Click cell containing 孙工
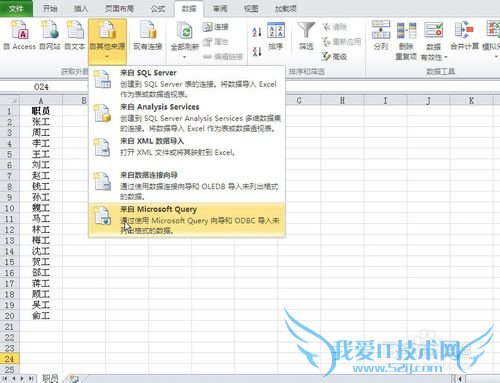Viewport: 500px width, 383px height. [x=41, y=197]
